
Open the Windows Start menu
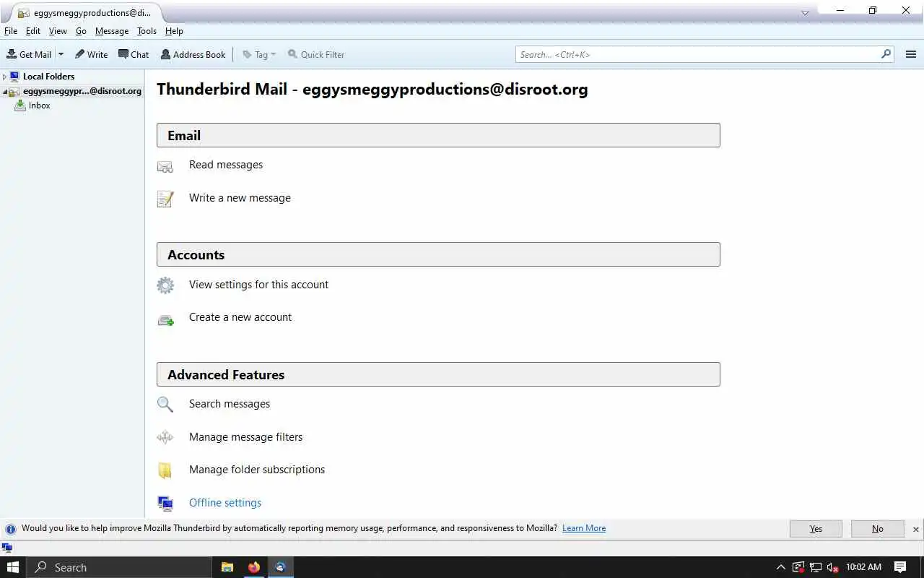pyautogui.click(x=13, y=567)
